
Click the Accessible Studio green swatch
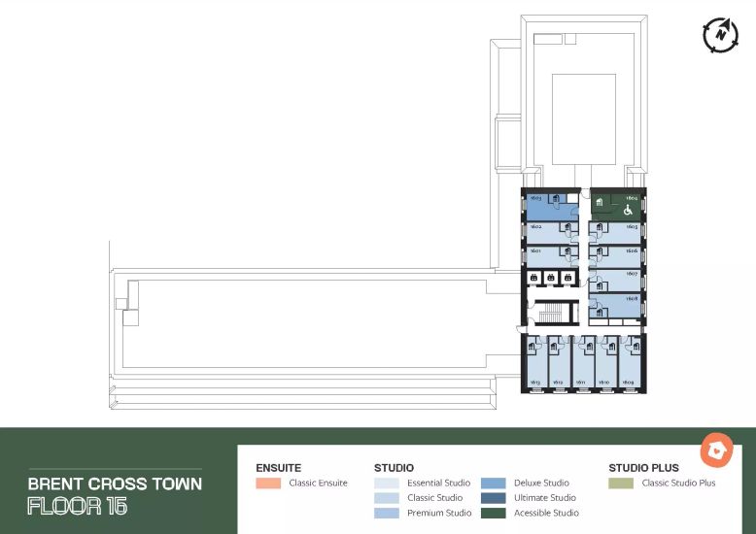pyautogui.click(x=494, y=513)
